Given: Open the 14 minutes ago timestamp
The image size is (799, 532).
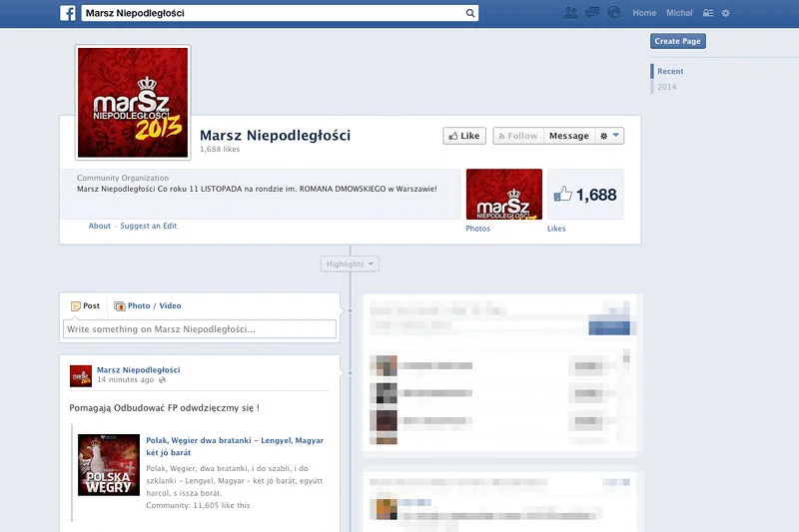Looking at the screenshot, I should pos(125,379).
